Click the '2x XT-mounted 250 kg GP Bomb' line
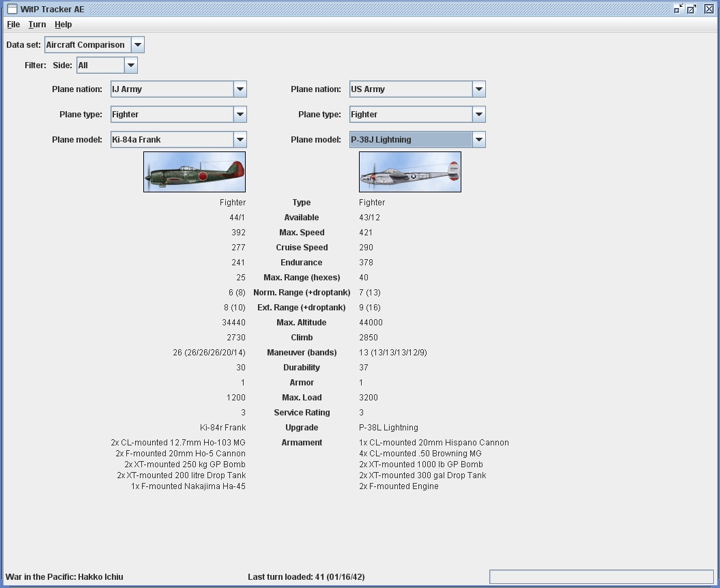Screen dimensions: 720x588 185,465
